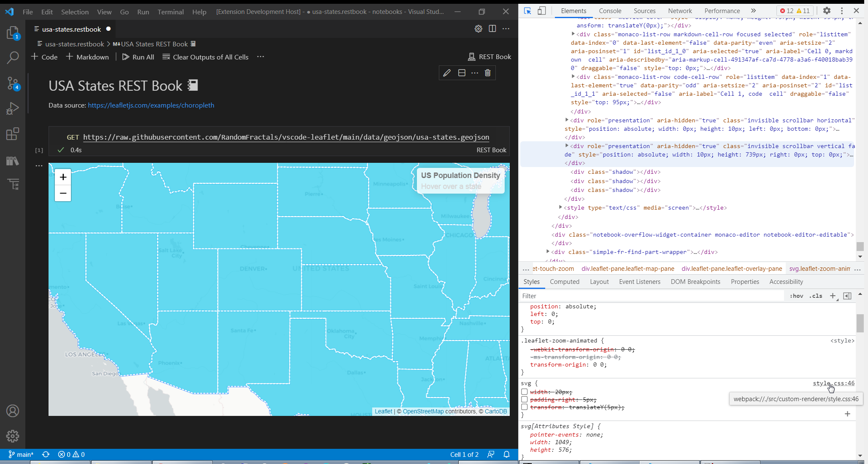Open the Terminal menu
Screen dimensions: 868x464
pyautogui.click(x=170, y=12)
